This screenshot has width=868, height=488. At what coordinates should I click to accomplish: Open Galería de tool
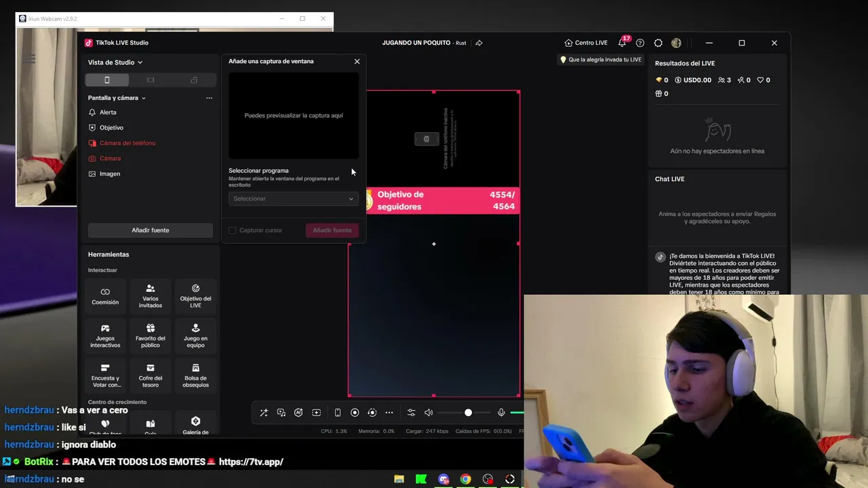(195, 426)
